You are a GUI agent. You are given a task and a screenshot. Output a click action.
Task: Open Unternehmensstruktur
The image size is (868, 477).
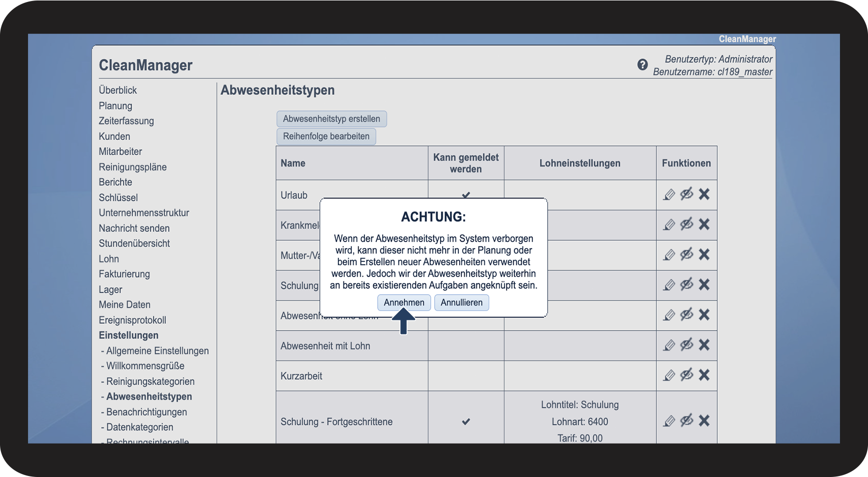(x=144, y=213)
